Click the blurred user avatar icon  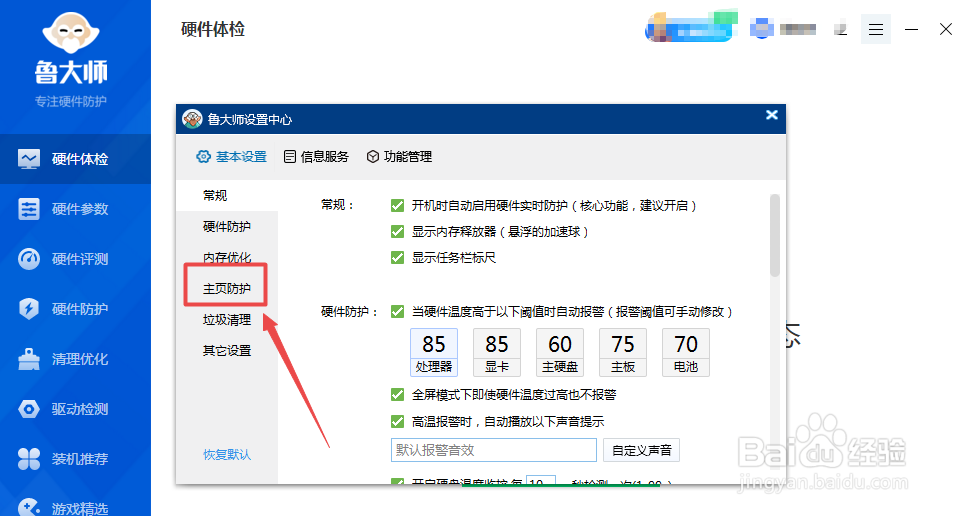tap(761, 28)
